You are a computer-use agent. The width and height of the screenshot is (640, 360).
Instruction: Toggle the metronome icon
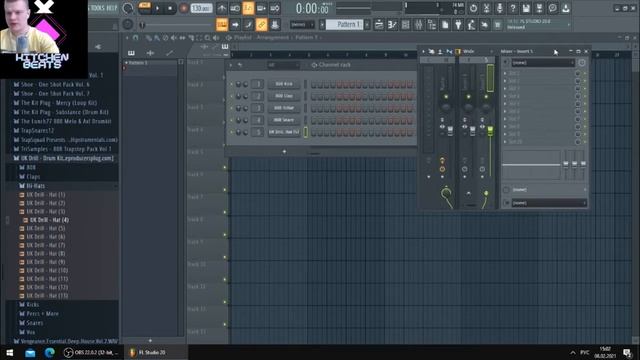point(222,8)
